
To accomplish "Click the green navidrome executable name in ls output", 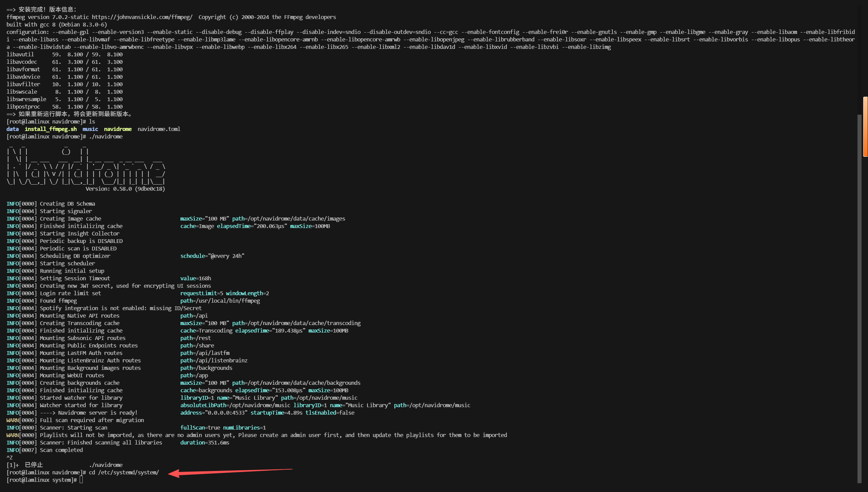I will 118,129.
